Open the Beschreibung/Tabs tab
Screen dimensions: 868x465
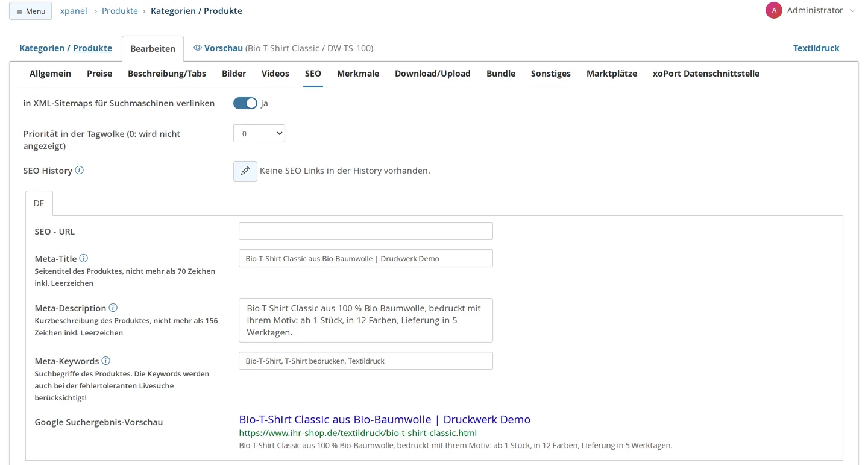(167, 74)
